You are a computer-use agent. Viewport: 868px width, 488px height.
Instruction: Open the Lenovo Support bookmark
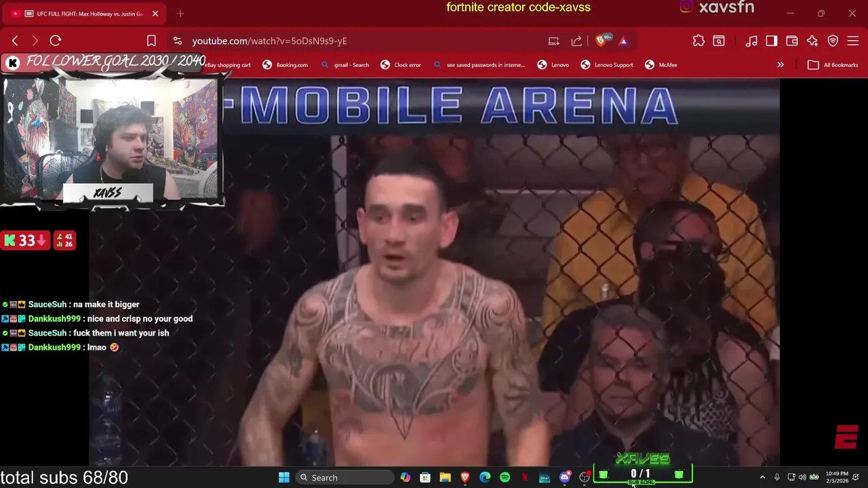tap(606, 65)
